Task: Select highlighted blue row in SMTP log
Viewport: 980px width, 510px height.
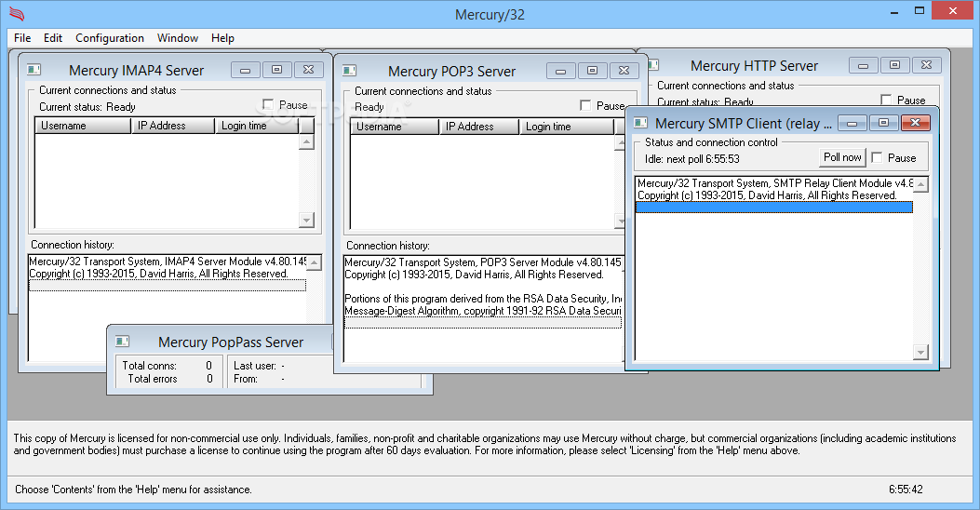Action: click(x=774, y=207)
